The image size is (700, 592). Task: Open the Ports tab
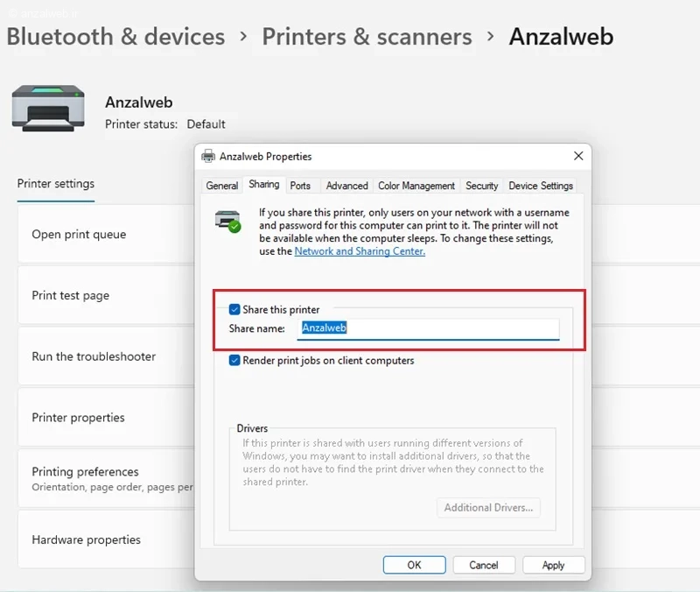300,186
